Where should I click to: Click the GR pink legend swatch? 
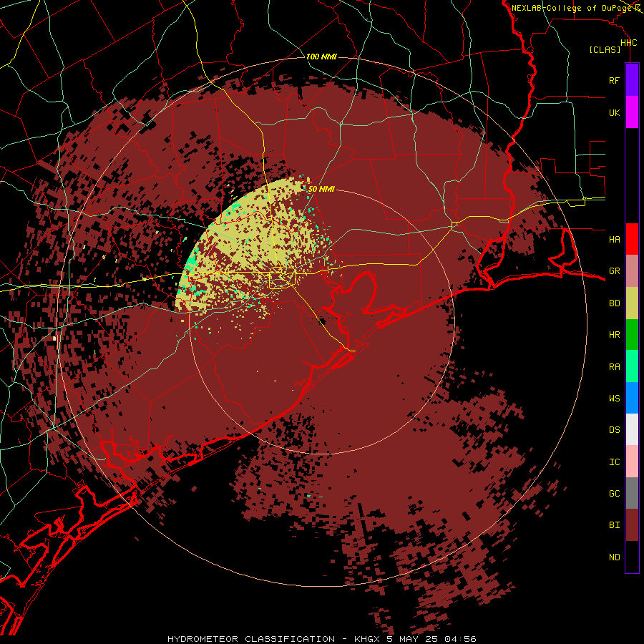click(632, 270)
